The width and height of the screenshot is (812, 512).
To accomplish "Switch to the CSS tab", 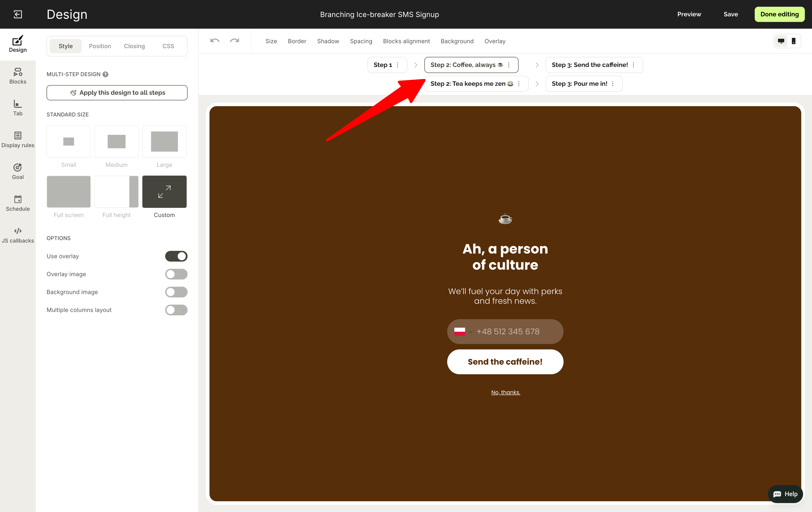I will [168, 46].
